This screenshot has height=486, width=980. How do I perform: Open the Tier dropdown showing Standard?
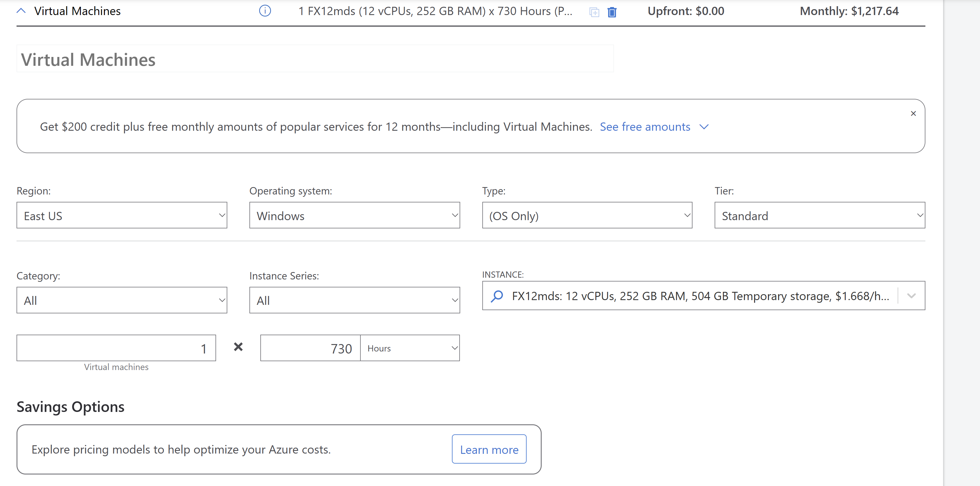point(819,216)
